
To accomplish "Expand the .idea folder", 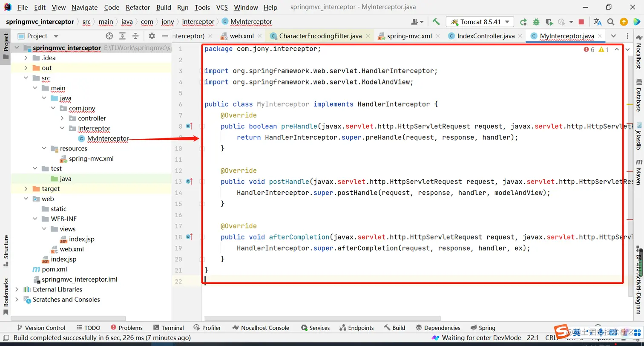I will [26, 58].
